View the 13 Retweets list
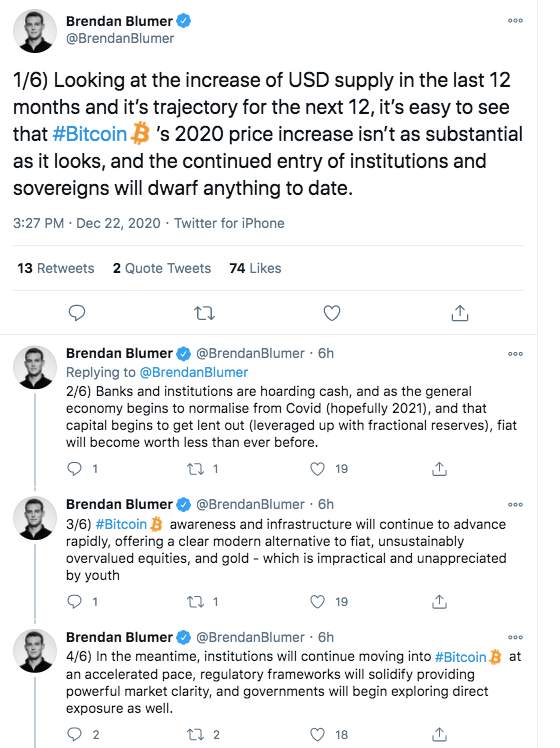This screenshot has height=748, width=560. (x=56, y=268)
